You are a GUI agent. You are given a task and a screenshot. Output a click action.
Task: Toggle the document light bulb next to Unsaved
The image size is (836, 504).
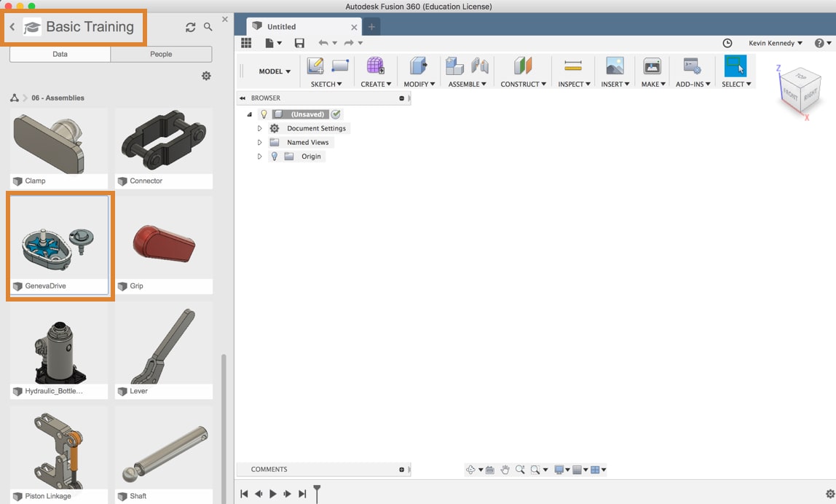coord(264,114)
